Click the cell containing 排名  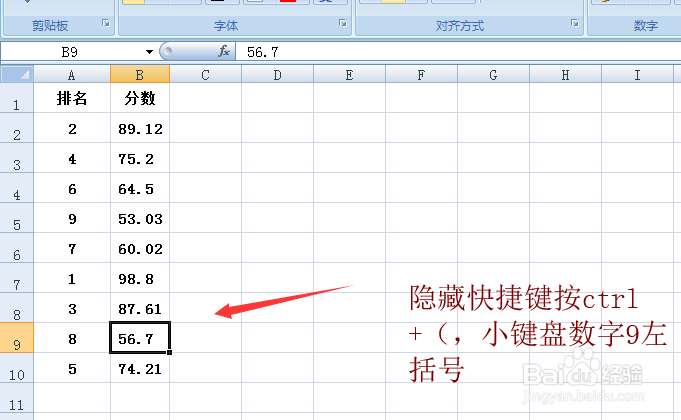pos(72,99)
